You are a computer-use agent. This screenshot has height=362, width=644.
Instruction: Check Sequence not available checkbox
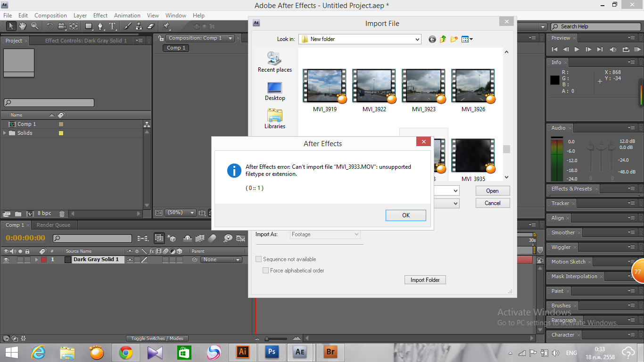coord(258,259)
